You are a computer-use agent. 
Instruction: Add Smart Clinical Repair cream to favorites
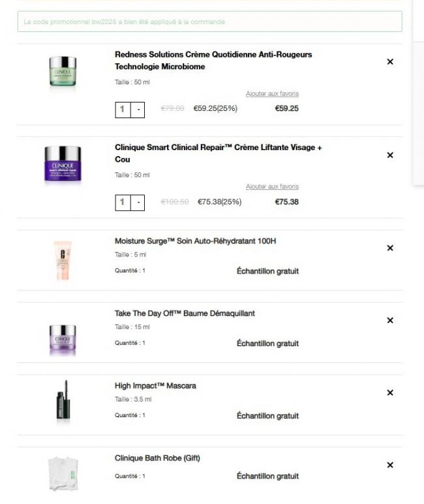click(x=272, y=187)
